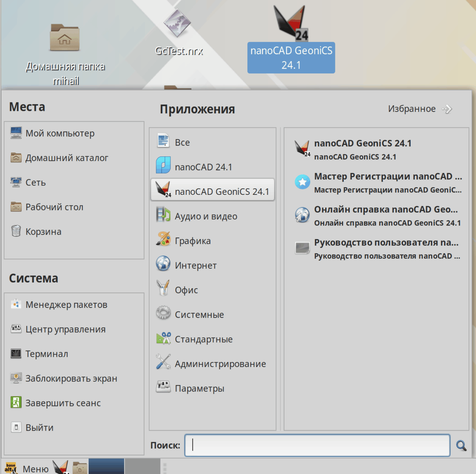Focus the Поиск input field
This screenshot has width=476, height=474.
click(317, 445)
